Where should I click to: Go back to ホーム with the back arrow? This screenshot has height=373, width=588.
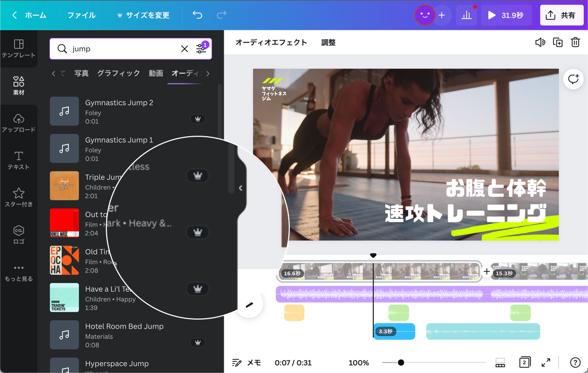coord(15,15)
